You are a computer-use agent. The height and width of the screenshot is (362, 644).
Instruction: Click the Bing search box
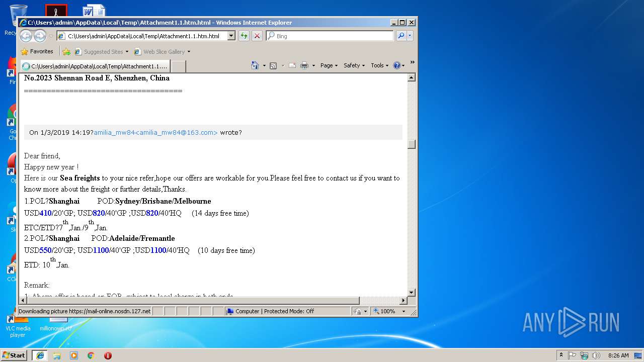[x=330, y=36]
